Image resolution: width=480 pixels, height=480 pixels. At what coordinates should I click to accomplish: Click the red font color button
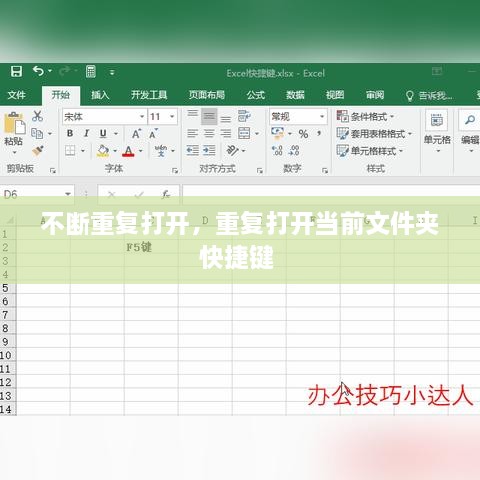click(128, 151)
